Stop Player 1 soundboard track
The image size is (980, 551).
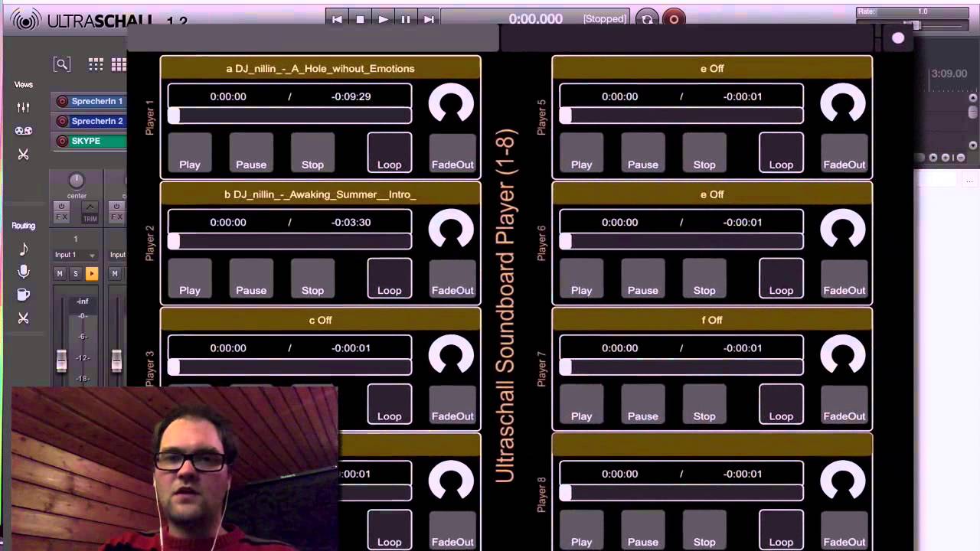pyautogui.click(x=312, y=152)
